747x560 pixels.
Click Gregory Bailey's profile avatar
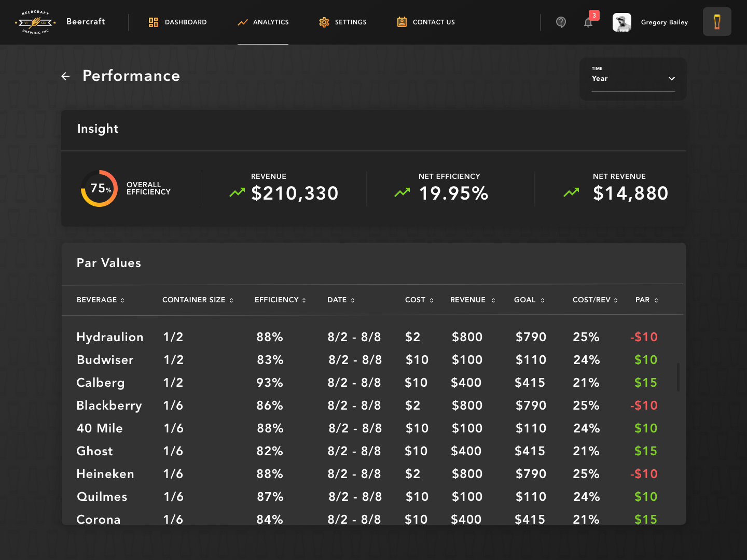621,22
